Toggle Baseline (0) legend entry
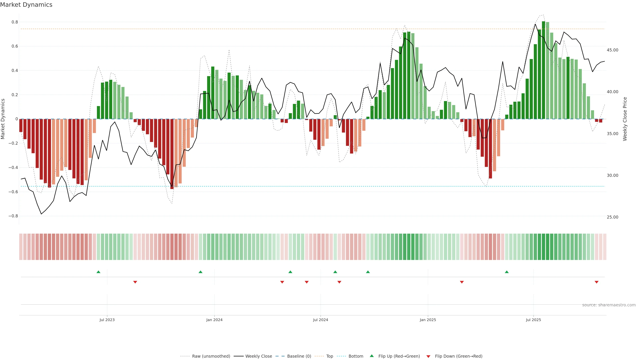 pos(299,356)
